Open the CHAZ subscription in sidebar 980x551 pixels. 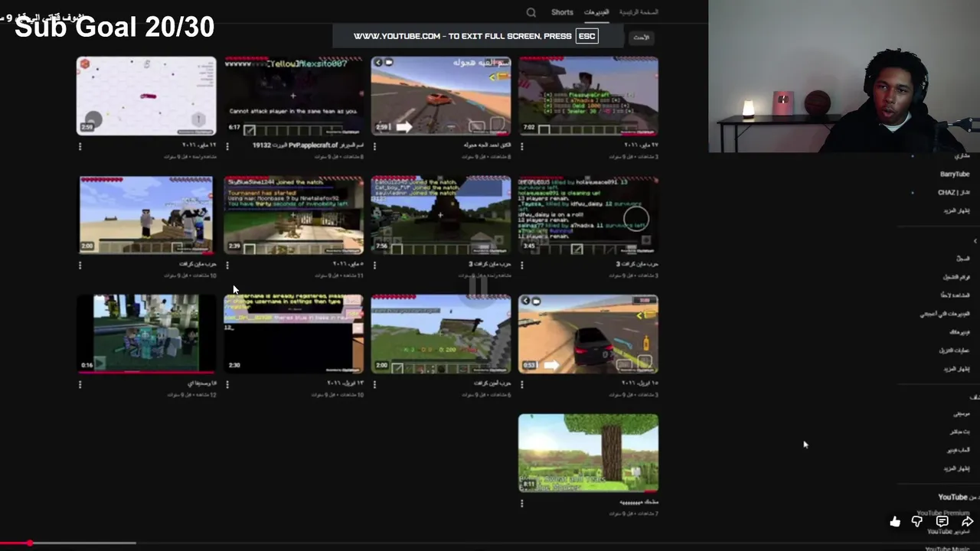[953, 193]
